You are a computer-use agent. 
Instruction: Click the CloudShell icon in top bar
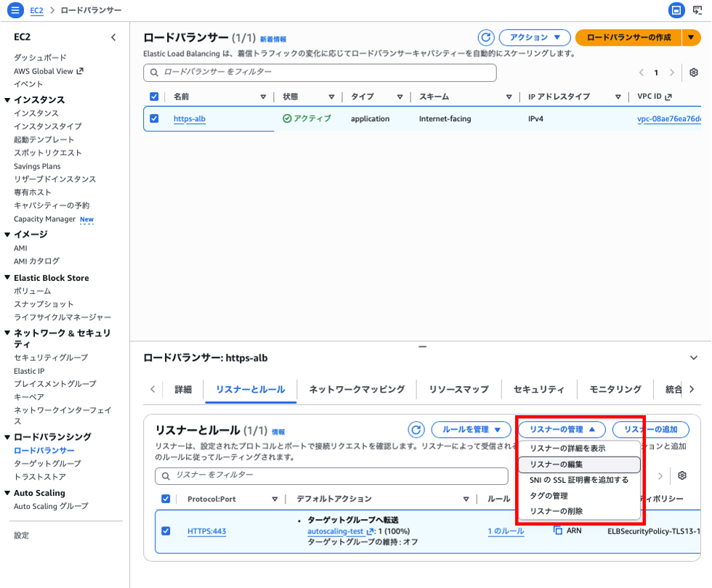[697, 9]
